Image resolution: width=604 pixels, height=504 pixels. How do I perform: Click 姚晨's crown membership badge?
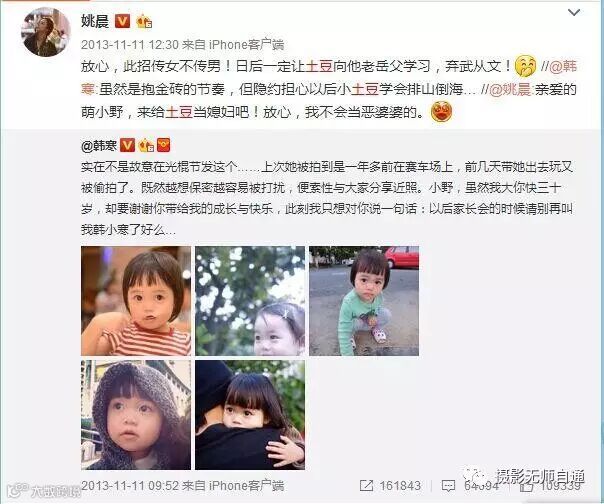[x=144, y=21]
